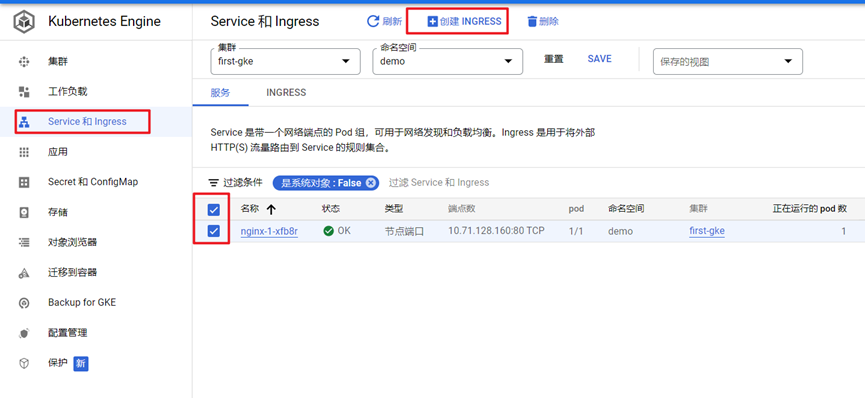Uncheck the nginx-1-xfb8r row checkbox
The height and width of the screenshot is (398, 865).
coord(213,232)
